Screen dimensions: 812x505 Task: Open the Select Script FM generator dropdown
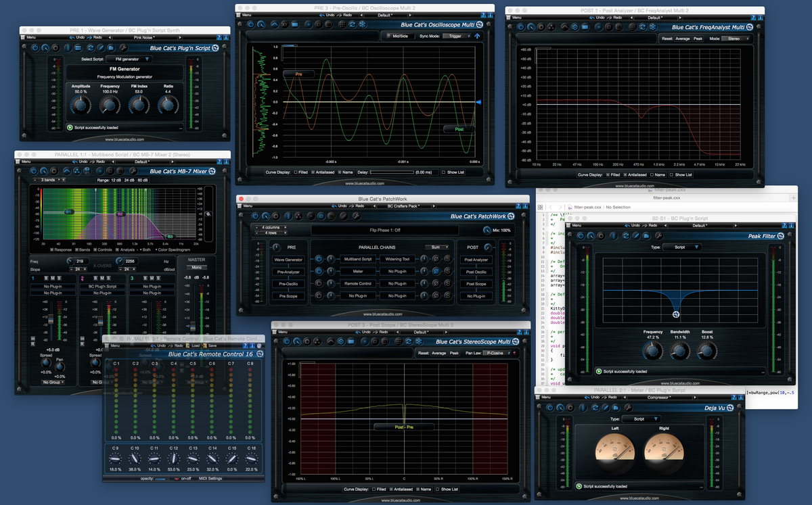(x=129, y=59)
